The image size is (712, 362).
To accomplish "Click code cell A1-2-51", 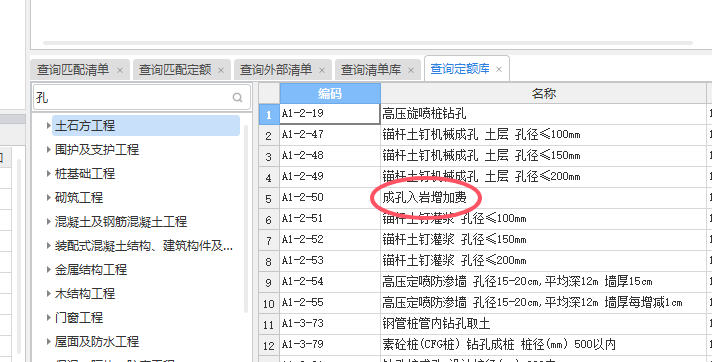I will [x=330, y=219].
